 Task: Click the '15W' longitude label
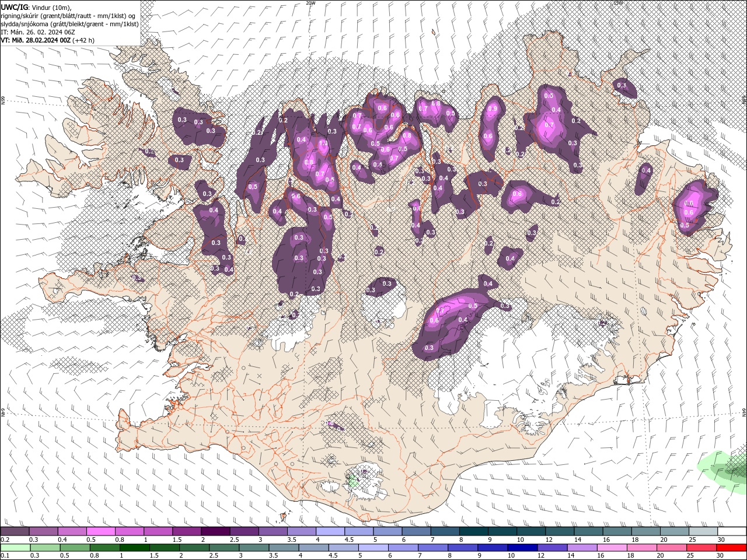pos(618,3)
